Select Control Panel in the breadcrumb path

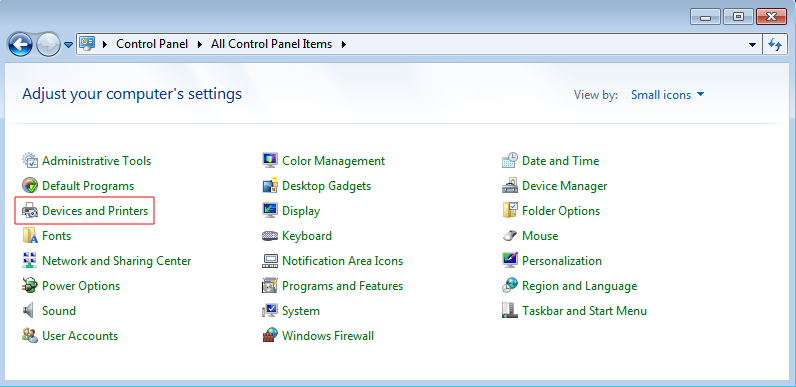pyautogui.click(x=152, y=44)
